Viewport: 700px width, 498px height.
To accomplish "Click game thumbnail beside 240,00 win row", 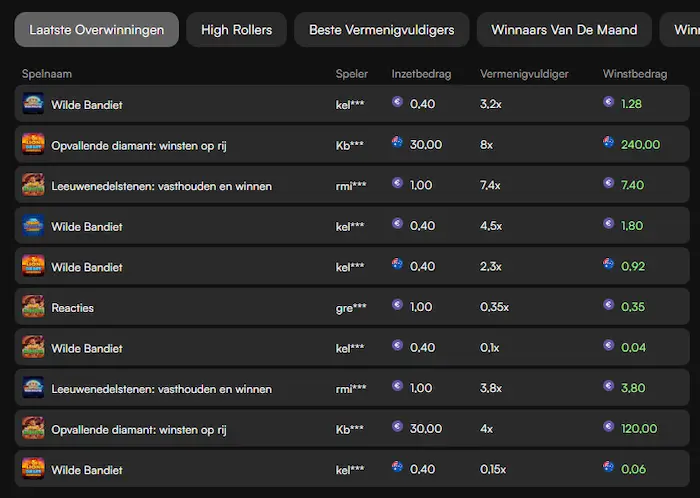I will click(33, 144).
